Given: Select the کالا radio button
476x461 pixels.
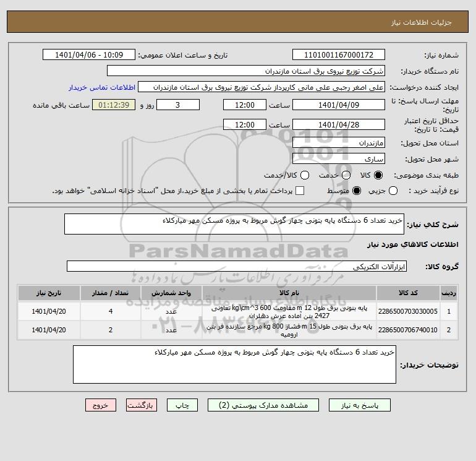Looking at the screenshot, I should point(378,175).
